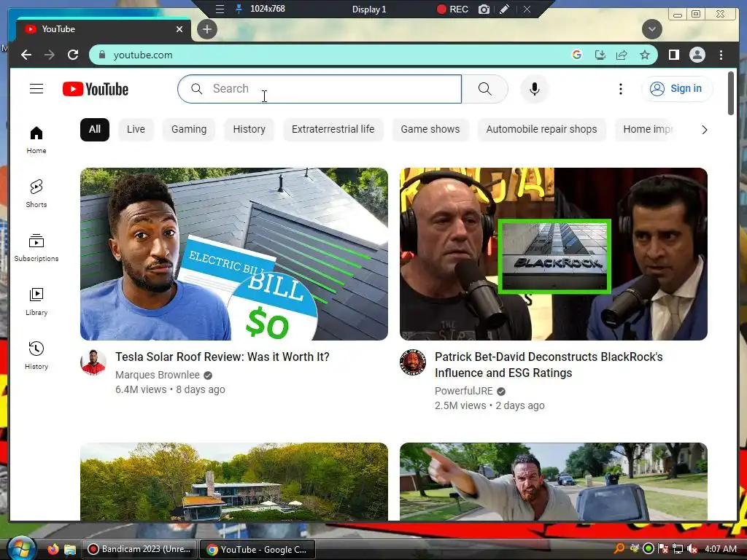The image size is (747, 560).
Task: Open the pointing man video thumbnail
Action: pos(554,481)
